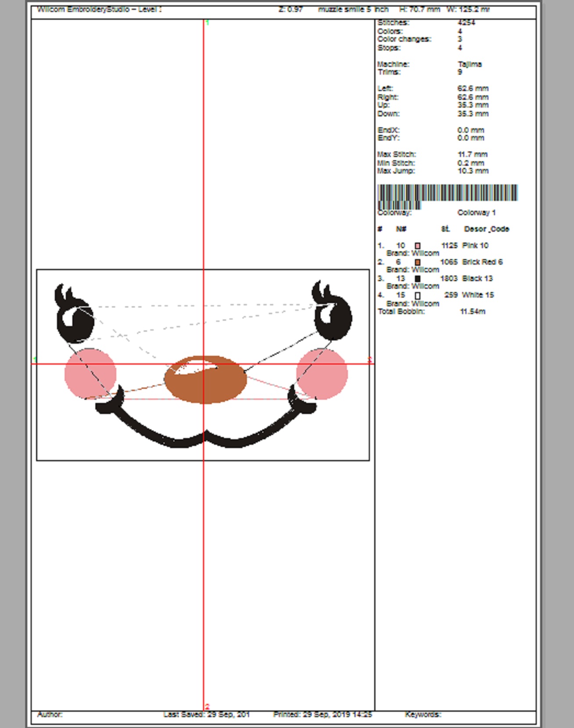574x728 pixels.
Task: Click the stitch count '1803' for Black
Action: [449, 279]
